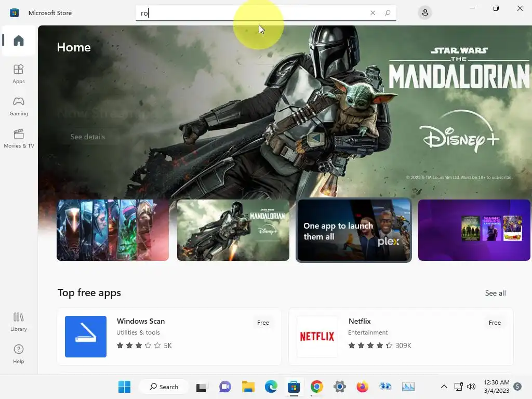Open the Apps section
Screen dimensions: 532x399
click(x=19, y=74)
